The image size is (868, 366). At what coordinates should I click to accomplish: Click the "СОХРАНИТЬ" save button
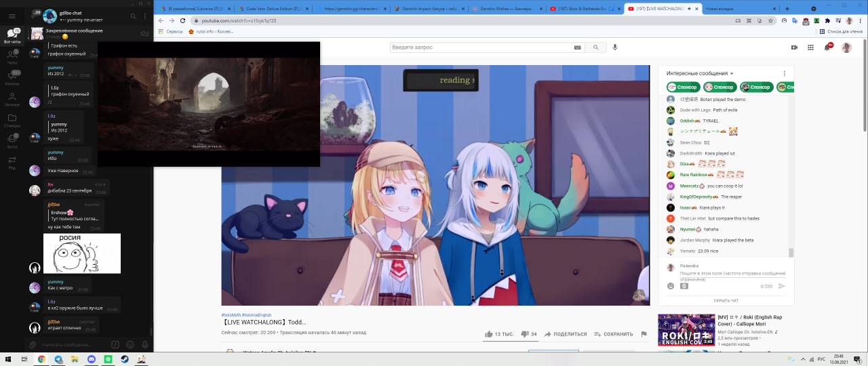click(614, 334)
